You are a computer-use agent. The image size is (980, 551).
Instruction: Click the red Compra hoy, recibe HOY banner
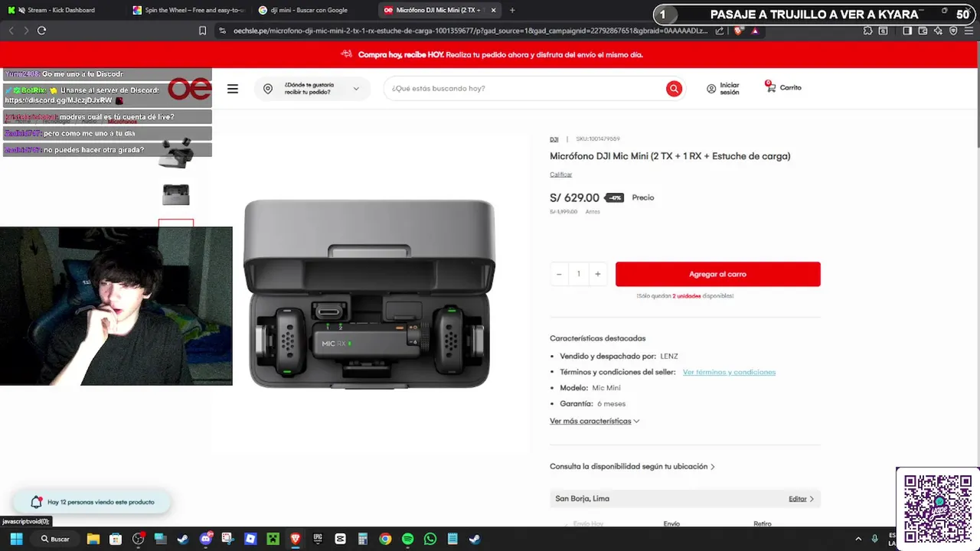490,55
